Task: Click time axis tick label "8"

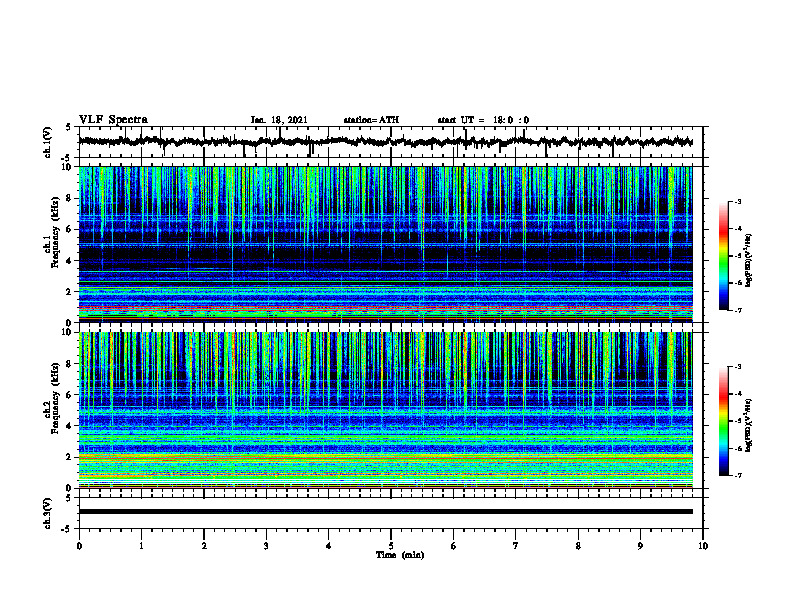Action: 578,546
